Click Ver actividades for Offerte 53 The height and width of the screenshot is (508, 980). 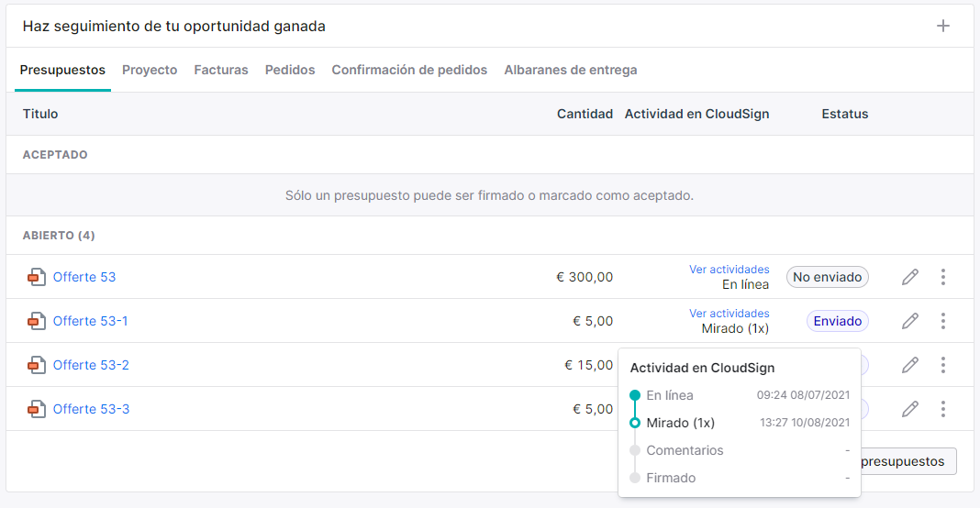(x=729, y=270)
